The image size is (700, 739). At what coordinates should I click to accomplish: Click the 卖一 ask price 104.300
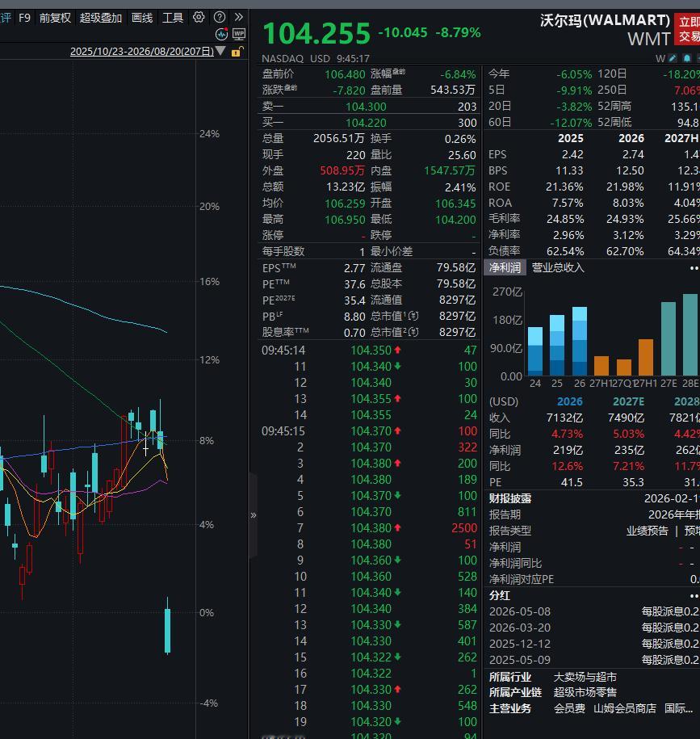366,107
